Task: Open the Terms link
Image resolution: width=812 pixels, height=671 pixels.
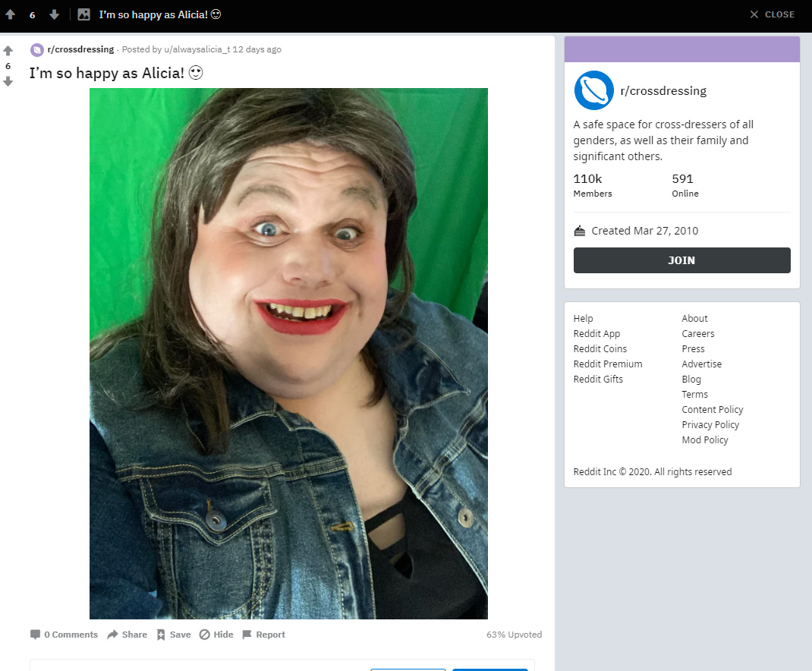Action: 694,394
